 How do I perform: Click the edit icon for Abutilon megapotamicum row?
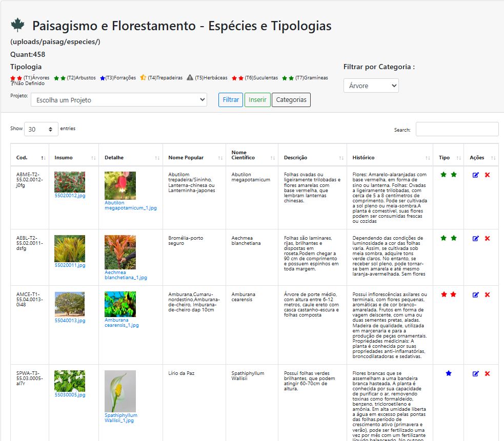(475, 175)
